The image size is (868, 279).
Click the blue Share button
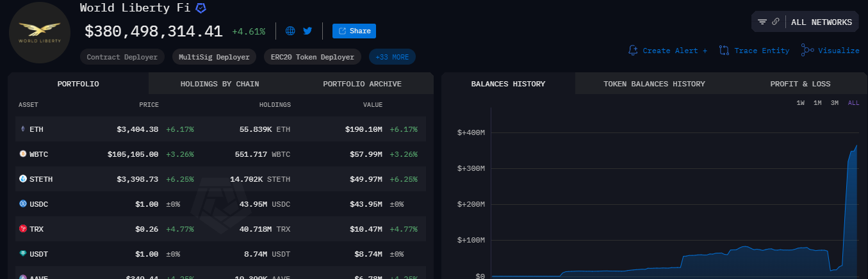pos(354,31)
